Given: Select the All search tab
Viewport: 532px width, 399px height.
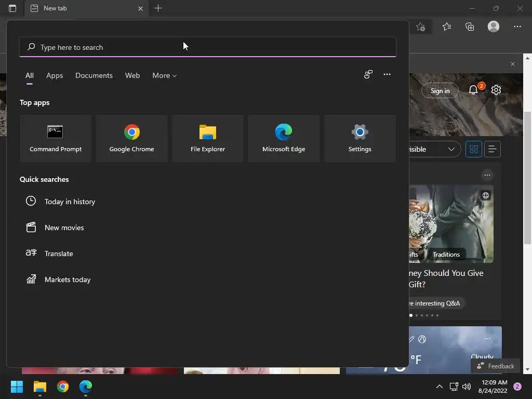Looking at the screenshot, I should (x=30, y=76).
